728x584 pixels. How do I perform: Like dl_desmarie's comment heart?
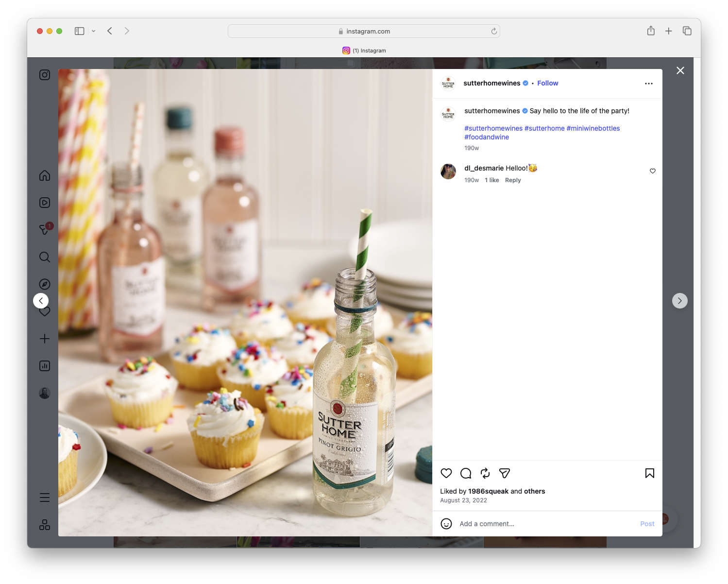[x=653, y=171]
